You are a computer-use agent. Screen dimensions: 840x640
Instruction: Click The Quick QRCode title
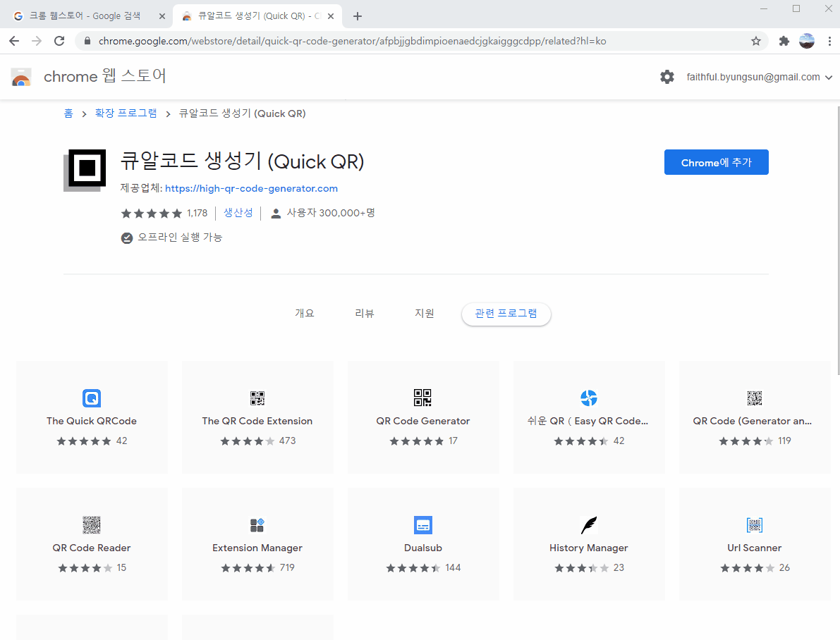click(x=92, y=421)
